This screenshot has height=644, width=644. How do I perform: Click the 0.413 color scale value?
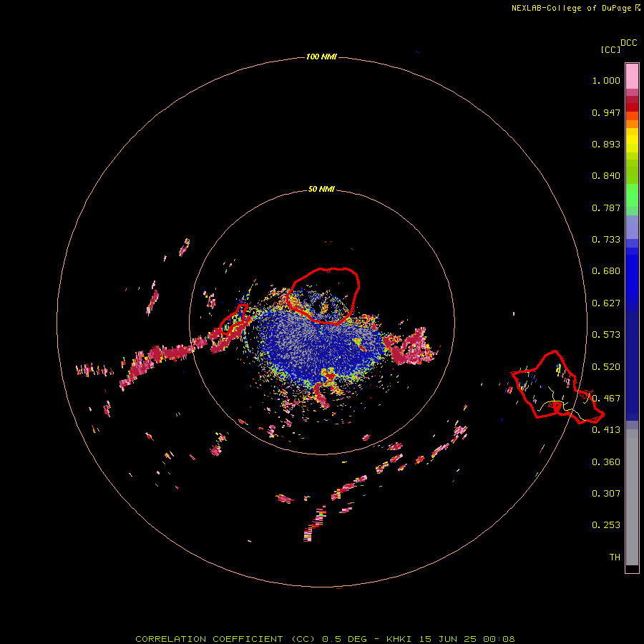click(606, 430)
